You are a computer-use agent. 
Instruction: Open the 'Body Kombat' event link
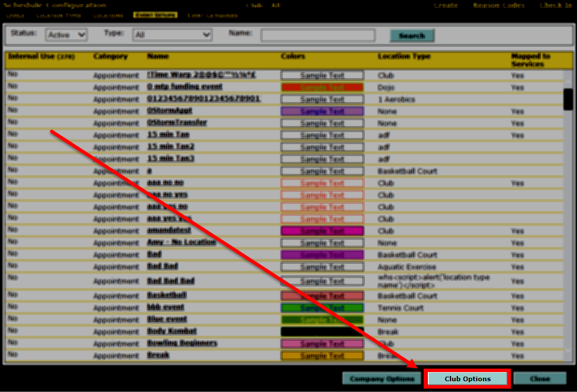(172, 331)
